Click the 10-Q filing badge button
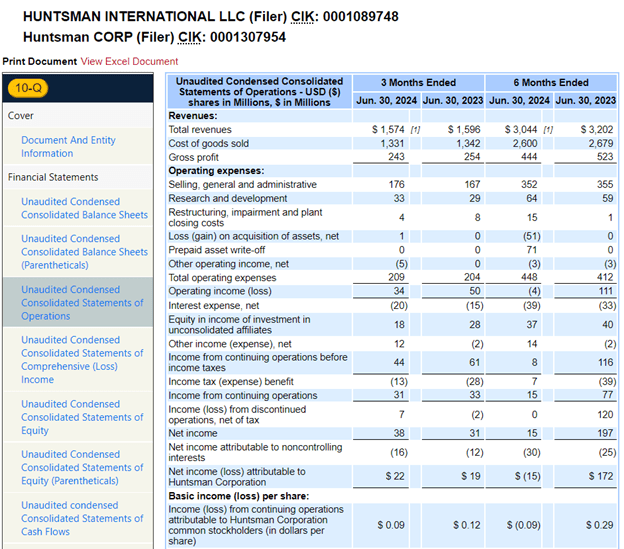624x549 pixels. (41, 88)
